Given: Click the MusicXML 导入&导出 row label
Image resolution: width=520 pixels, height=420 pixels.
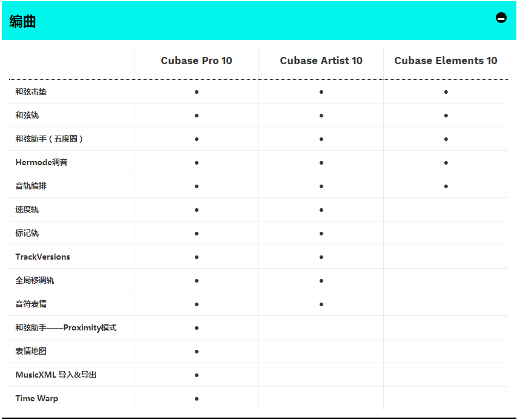Looking at the screenshot, I should click(x=56, y=375).
